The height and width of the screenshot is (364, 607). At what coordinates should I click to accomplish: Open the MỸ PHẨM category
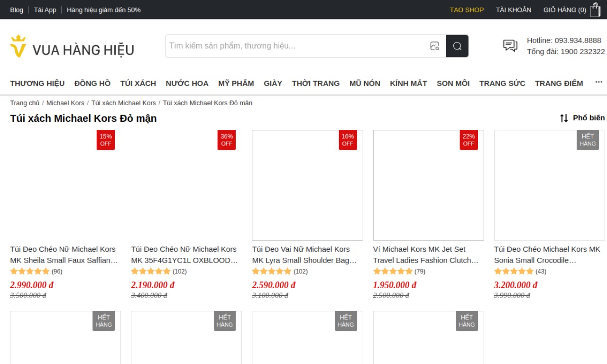236,83
